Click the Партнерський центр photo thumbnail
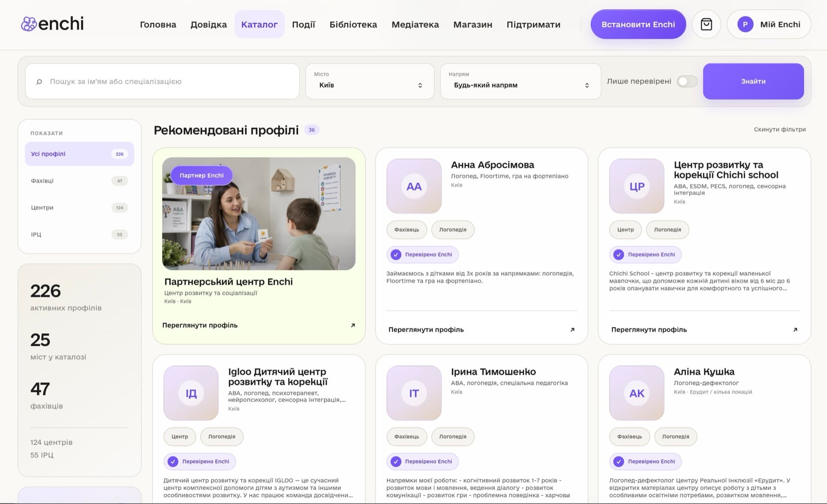Screen dimensions: 827x504 click(259, 213)
